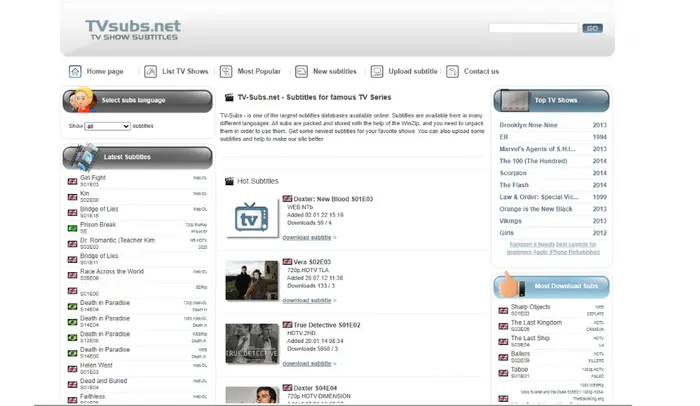Go to the New subtitles page
This screenshot has width=700, height=406.
[334, 71]
